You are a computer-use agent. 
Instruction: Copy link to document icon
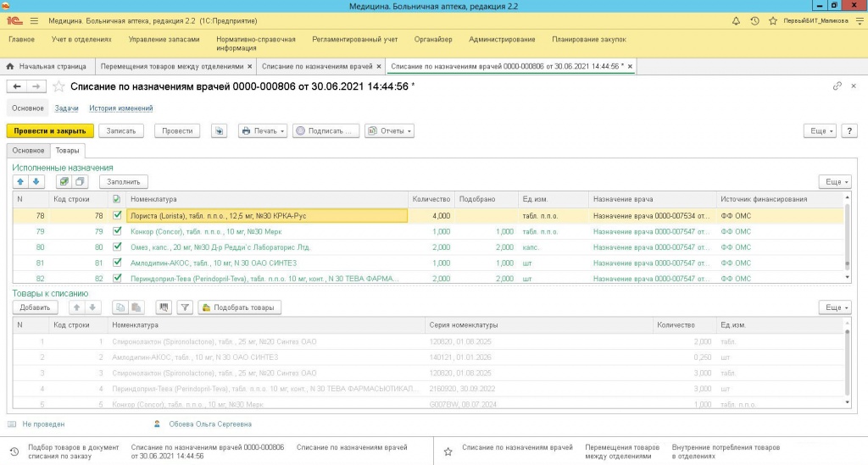pos(837,86)
